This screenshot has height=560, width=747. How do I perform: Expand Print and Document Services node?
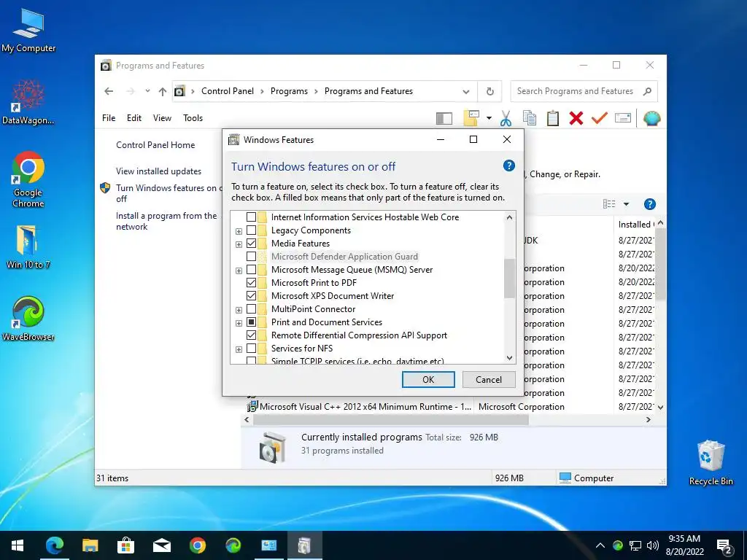click(239, 323)
